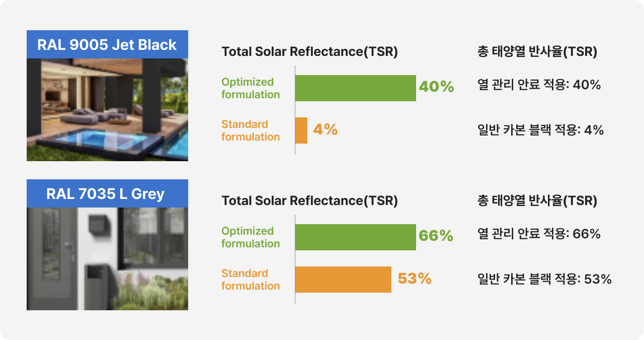Click the green 40% optimized bar
644x340 pixels.
click(355, 88)
